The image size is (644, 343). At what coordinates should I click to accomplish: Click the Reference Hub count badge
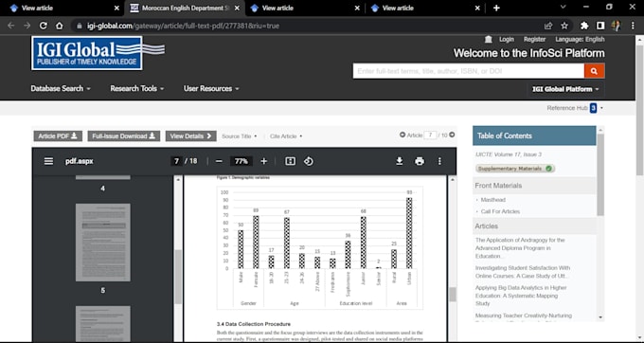(x=593, y=108)
